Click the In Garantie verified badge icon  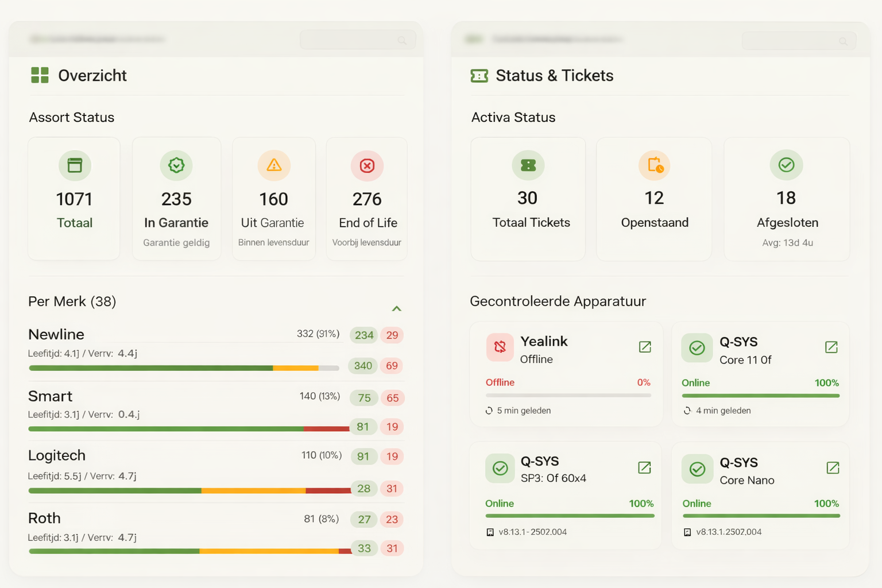click(x=176, y=165)
